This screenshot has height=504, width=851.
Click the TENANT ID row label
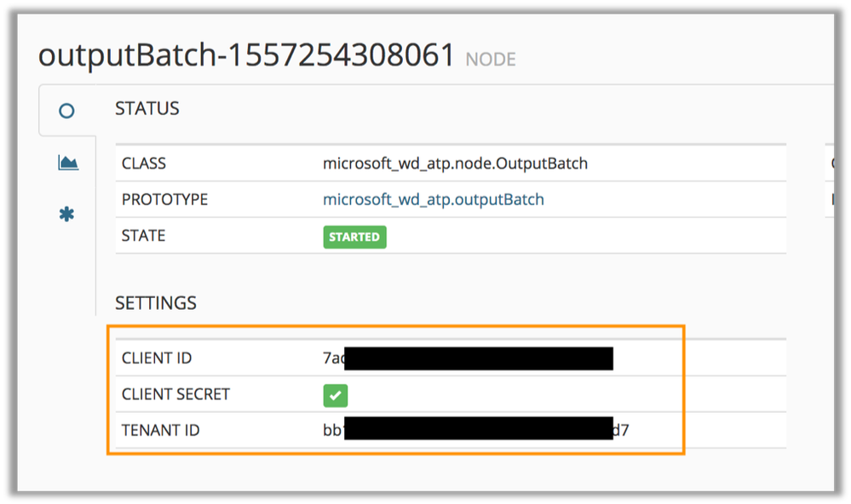point(160,430)
